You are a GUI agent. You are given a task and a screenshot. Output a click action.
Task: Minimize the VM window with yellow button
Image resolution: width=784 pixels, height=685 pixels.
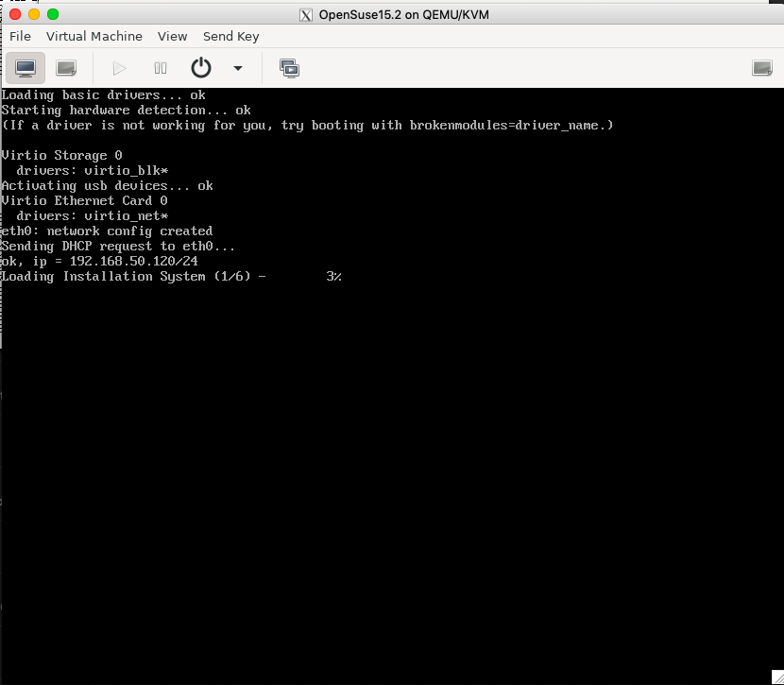(34, 14)
